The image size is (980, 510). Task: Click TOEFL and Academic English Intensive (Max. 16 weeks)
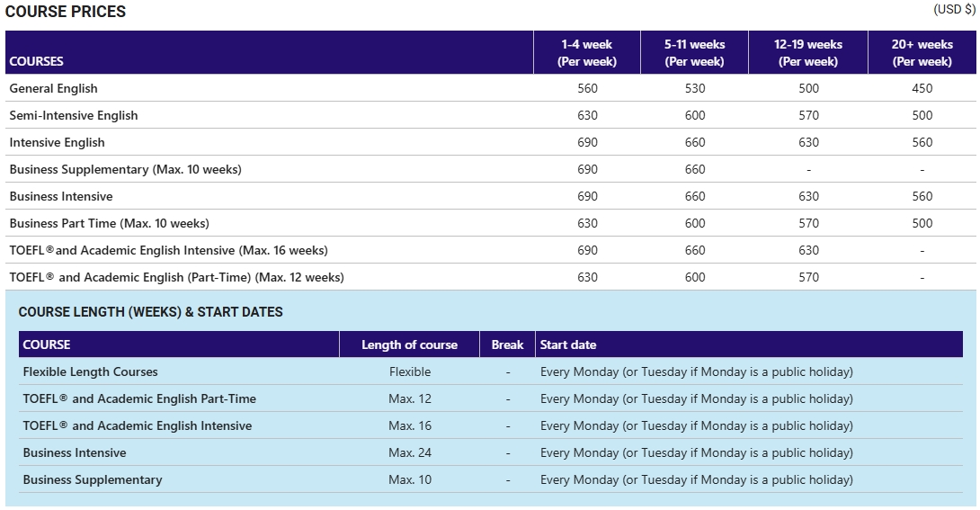[x=168, y=250]
